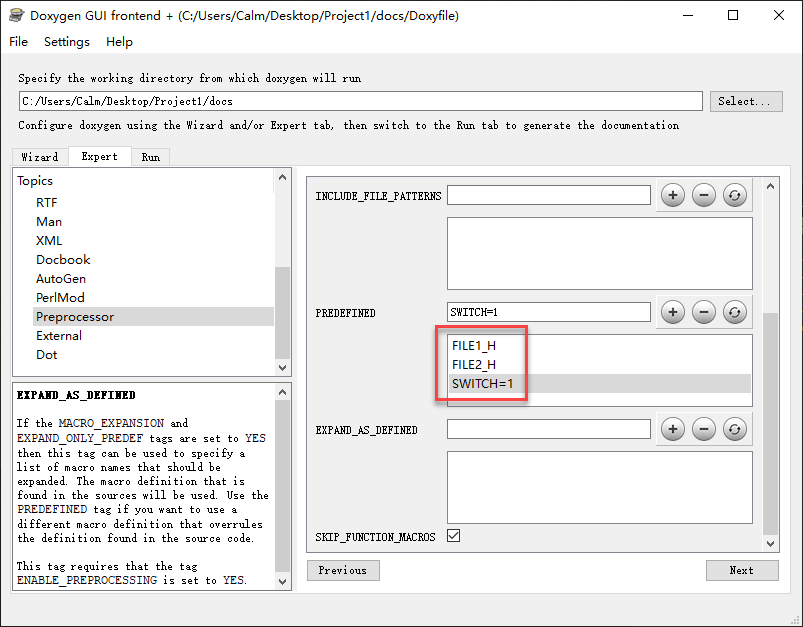Screen dimensions: 803x627
Task: Click the Select... working directory button
Action: [746, 101]
